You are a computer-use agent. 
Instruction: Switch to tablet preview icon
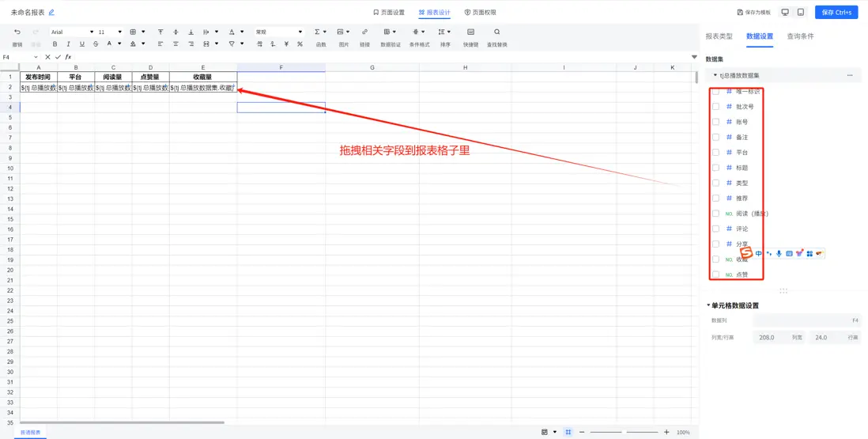pos(801,12)
